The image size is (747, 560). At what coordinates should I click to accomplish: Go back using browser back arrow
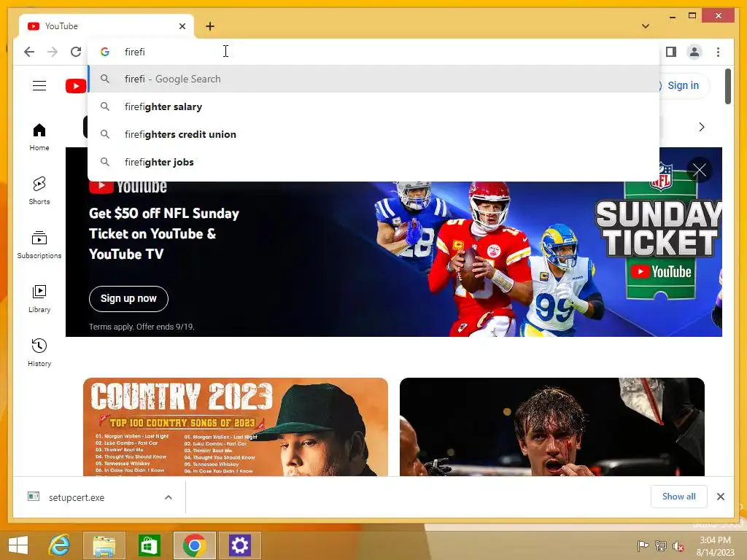[x=29, y=52]
